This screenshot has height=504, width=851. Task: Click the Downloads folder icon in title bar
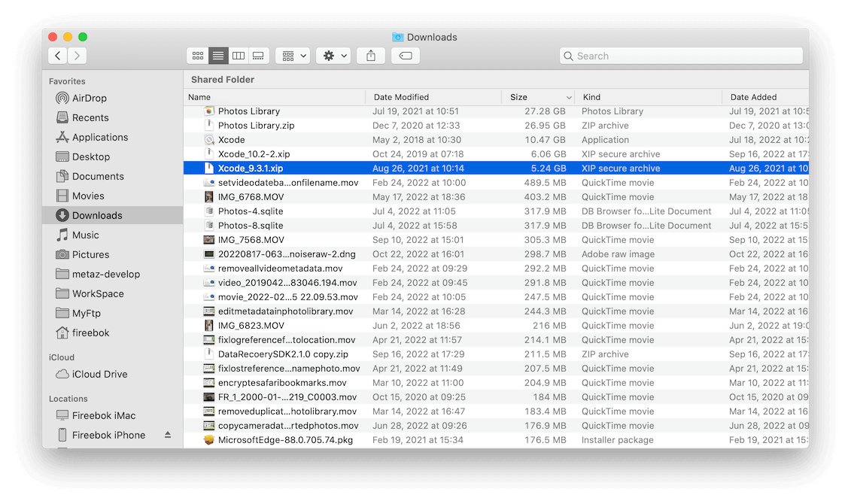click(x=398, y=37)
